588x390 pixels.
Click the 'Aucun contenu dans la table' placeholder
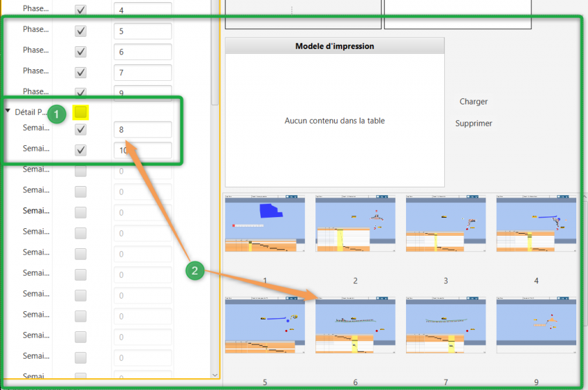335,120
